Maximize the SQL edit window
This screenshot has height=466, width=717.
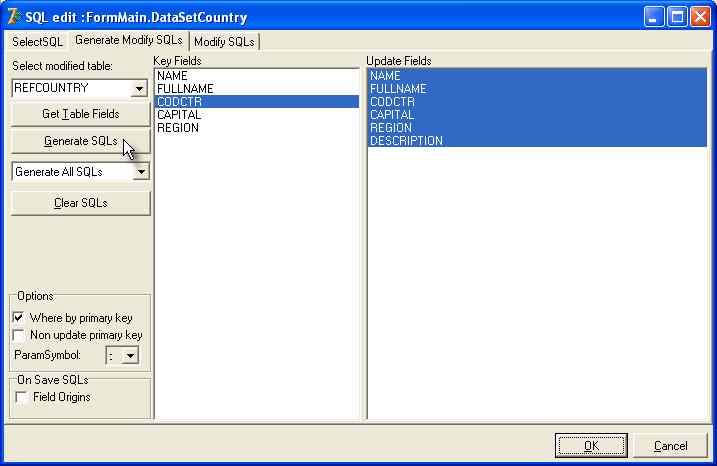677,17
